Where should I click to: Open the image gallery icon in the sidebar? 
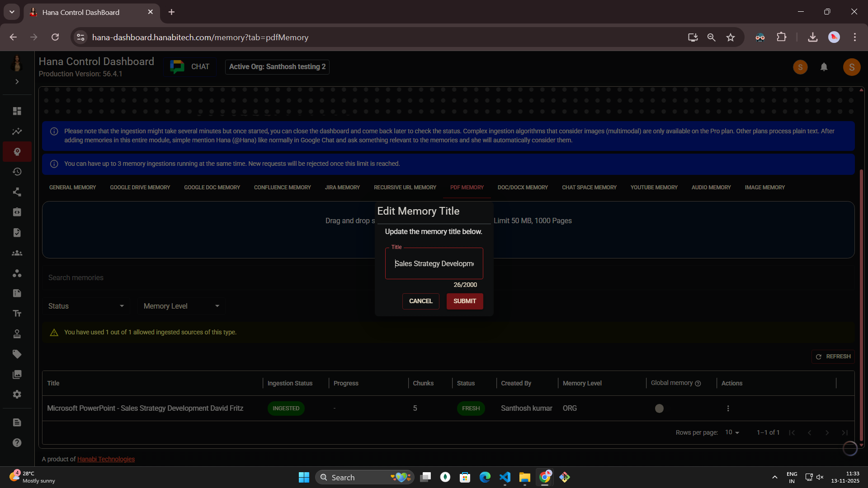click(17, 374)
